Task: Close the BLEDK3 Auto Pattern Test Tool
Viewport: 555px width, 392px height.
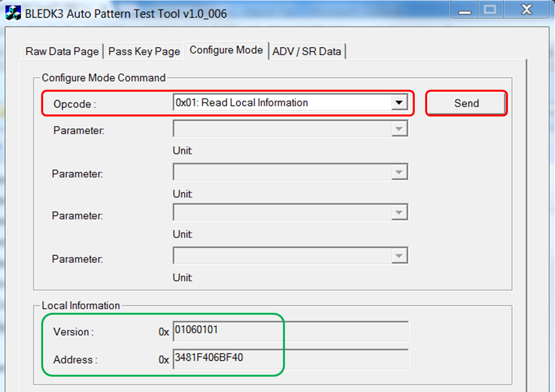Action: [x=526, y=10]
